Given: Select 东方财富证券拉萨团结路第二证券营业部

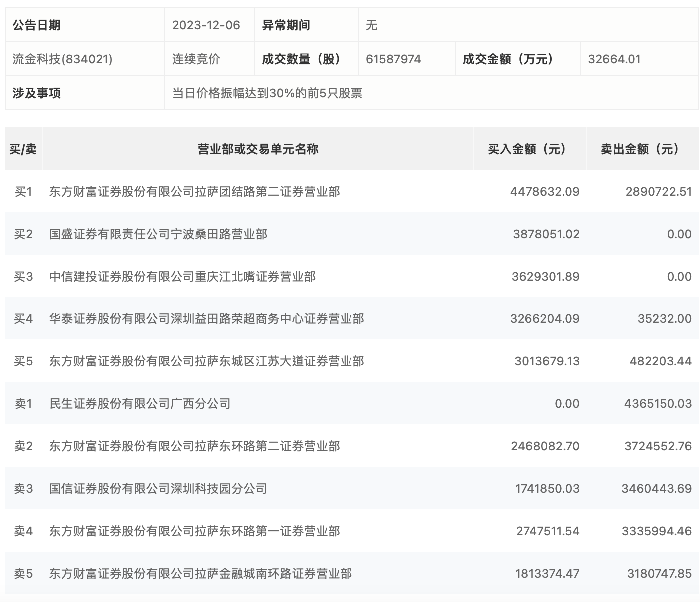Looking at the screenshot, I should click(x=195, y=192).
